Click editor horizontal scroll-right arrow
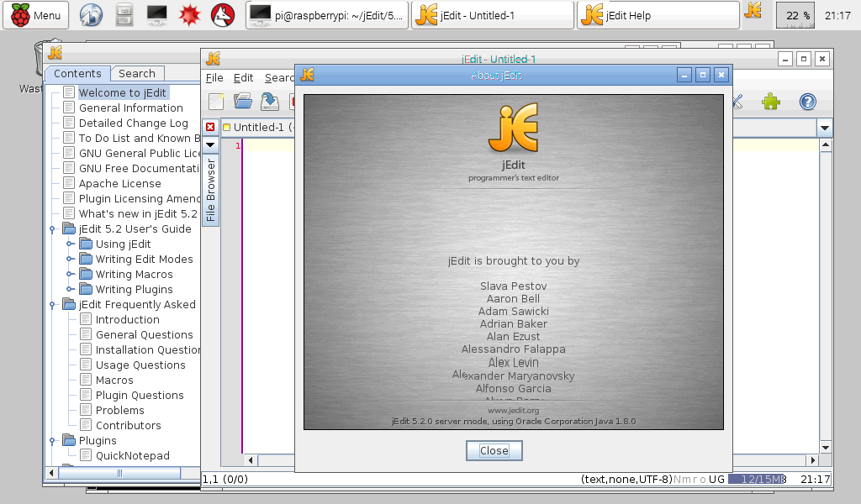Screen dimensions: 861x504 pyautogui.click(x=813, y=460)
